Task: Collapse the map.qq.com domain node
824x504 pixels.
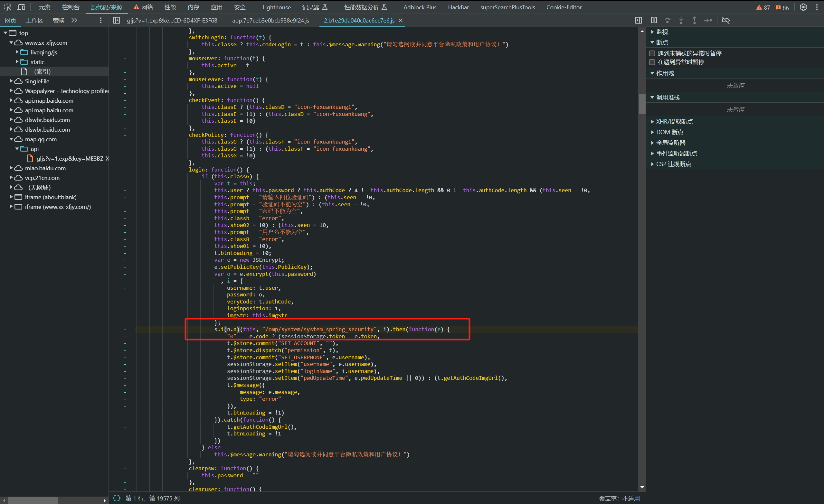Action: [11, 139]
